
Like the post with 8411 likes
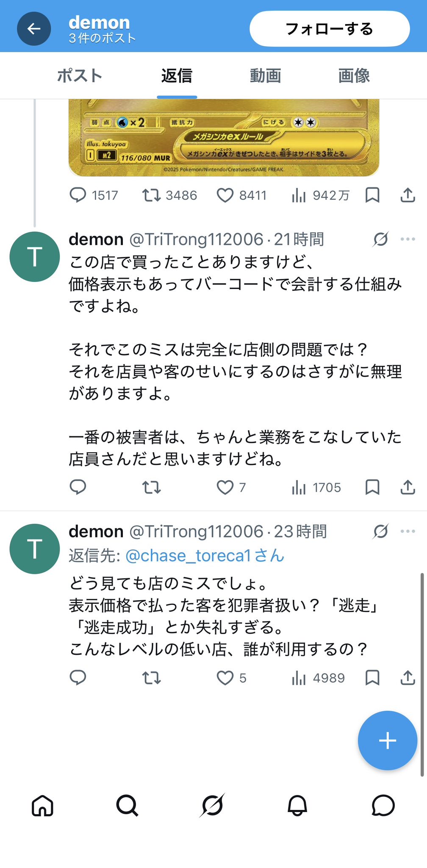click(x=225, y=195)
